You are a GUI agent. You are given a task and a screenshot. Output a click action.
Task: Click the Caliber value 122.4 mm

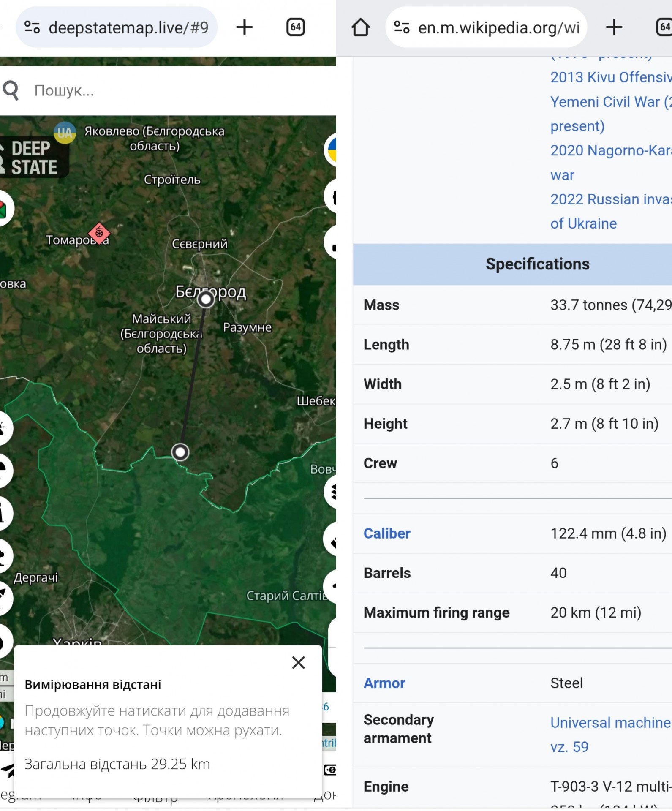pos(608,533)
